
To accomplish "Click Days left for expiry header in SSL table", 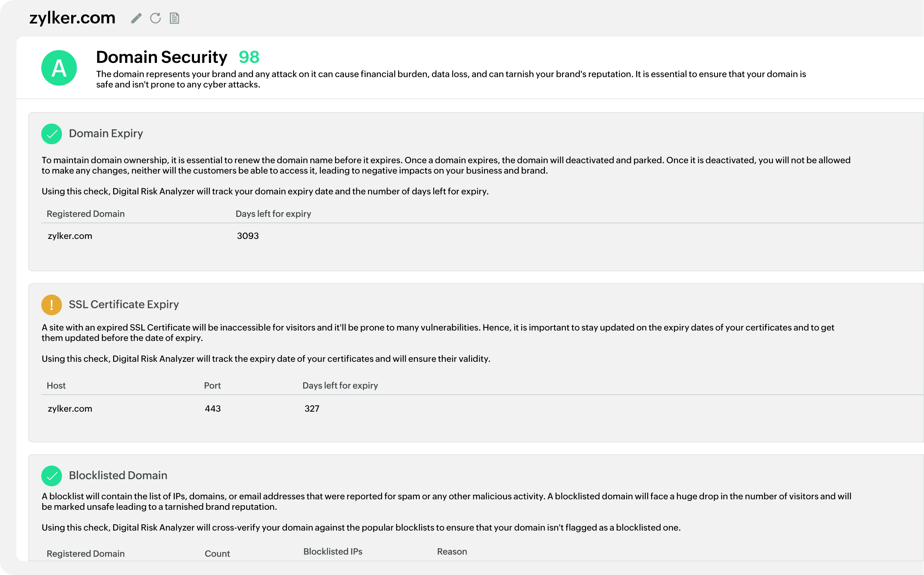I will coord(340,385).
